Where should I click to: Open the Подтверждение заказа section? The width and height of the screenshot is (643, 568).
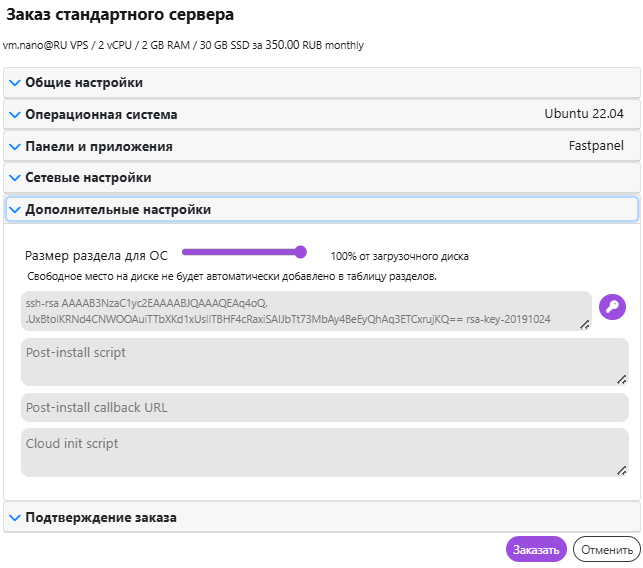100,517
